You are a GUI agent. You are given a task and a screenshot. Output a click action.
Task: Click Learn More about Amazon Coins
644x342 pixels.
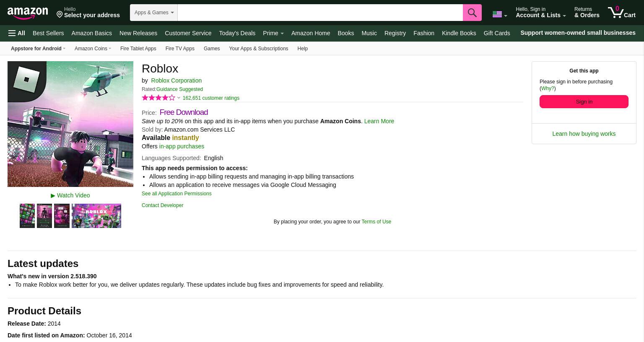pos(379,121)
